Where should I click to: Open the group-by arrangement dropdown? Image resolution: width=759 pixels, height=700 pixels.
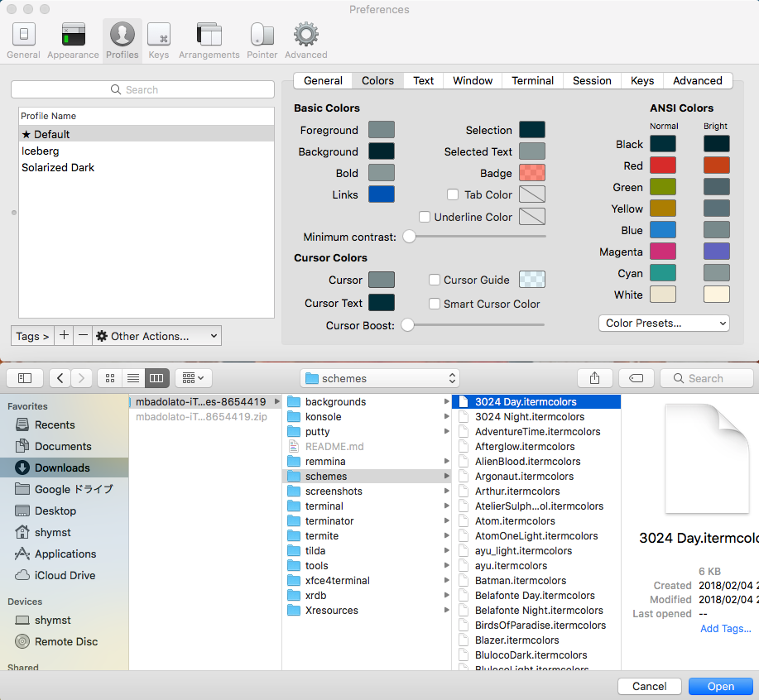pyautogui.click(x=193, y=378)
